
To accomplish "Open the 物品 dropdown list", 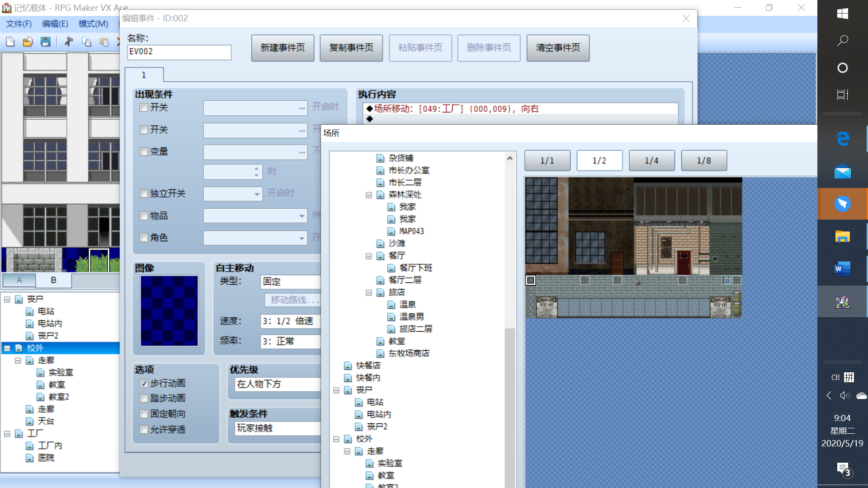I will click(x=302, y=216).
